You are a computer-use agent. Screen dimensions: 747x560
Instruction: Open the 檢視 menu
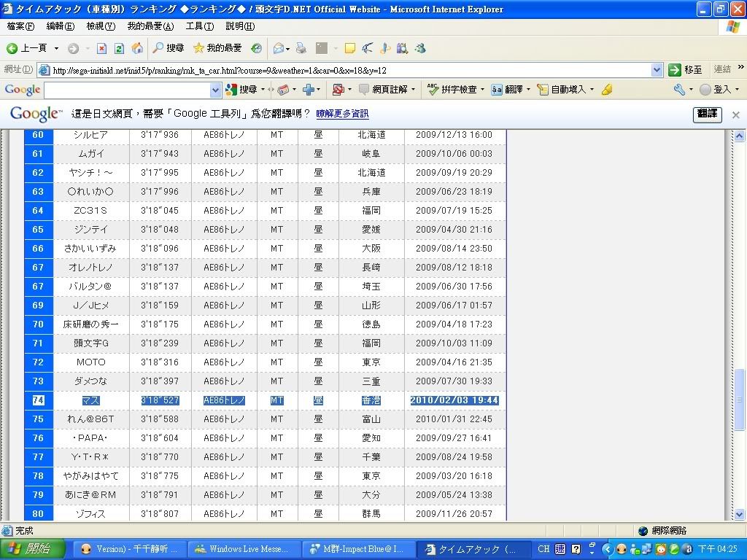(x=101, y=26)
